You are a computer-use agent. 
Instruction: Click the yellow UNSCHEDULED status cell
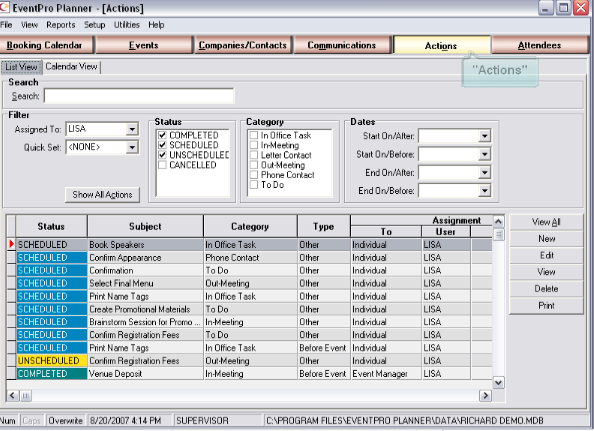click(52, 361)
